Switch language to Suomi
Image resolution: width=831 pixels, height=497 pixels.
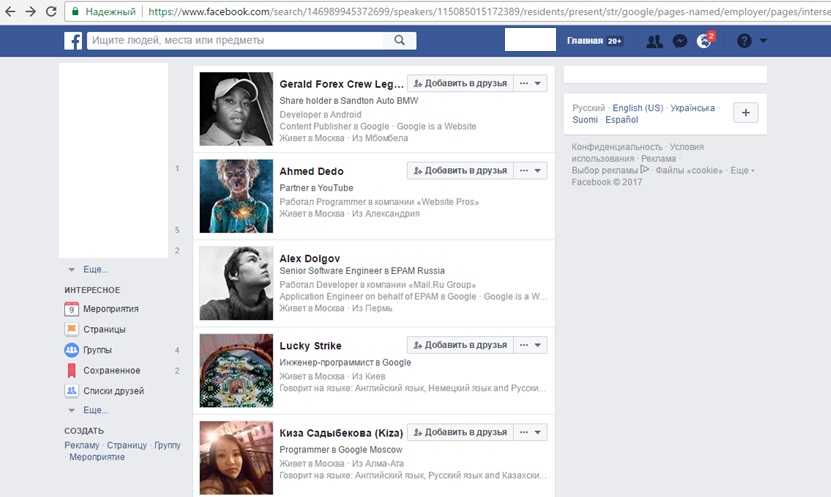click(585, 120)
